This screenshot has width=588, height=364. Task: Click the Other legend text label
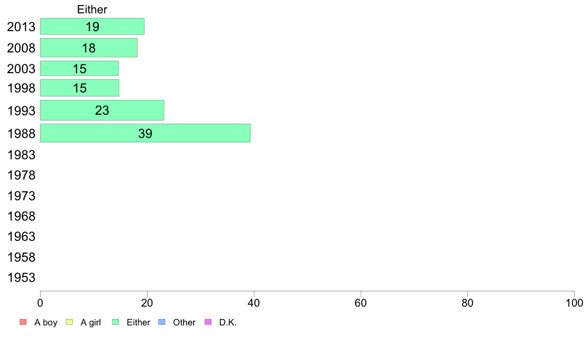184,322
